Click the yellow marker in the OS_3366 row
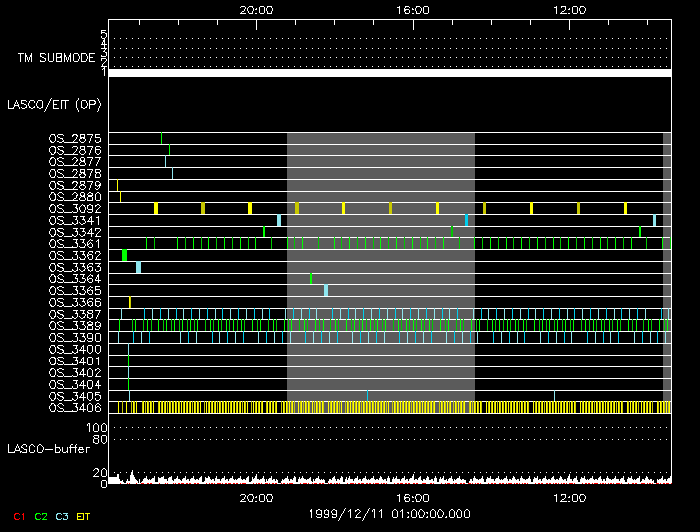Viewport: 700px width, 532px height. point(130,302)
